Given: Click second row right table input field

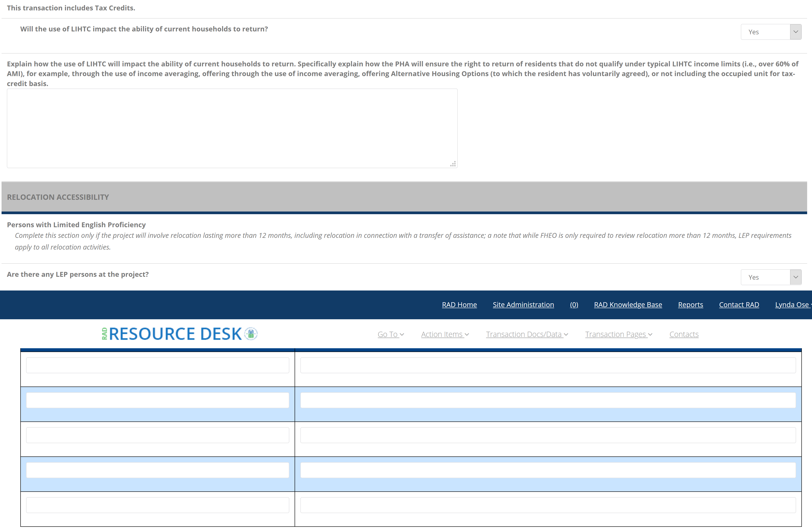Looking at the screenshot, I should click(x=548, y=400).
